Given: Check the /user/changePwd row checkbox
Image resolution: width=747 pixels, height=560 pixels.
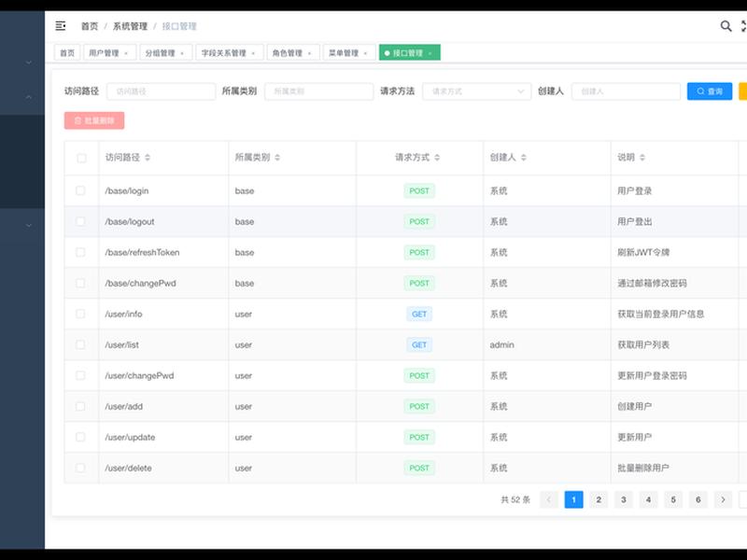Looking at the screenshot, I should 80,375.
